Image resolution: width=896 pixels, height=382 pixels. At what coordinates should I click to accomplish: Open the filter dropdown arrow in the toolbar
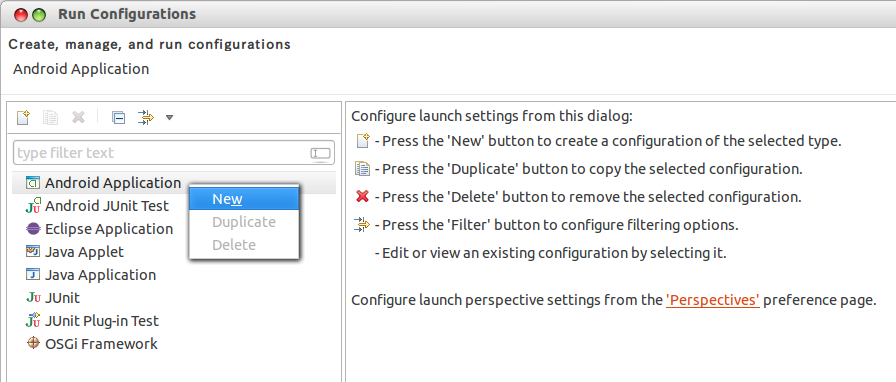coord(169,118)
